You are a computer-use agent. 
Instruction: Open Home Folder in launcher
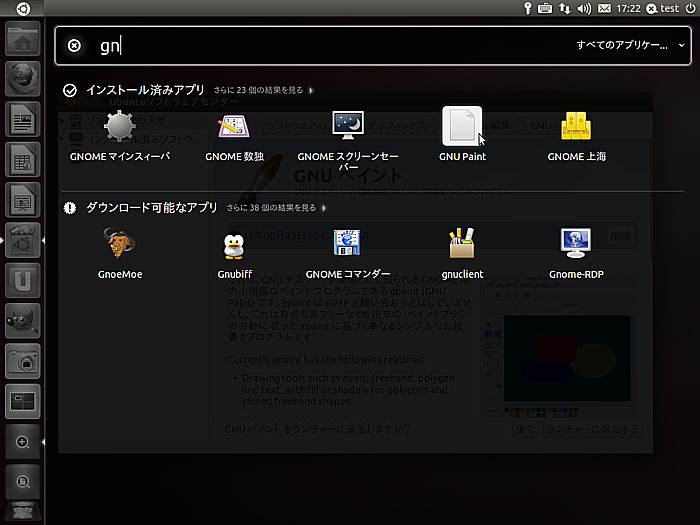[x=23, y=39]
